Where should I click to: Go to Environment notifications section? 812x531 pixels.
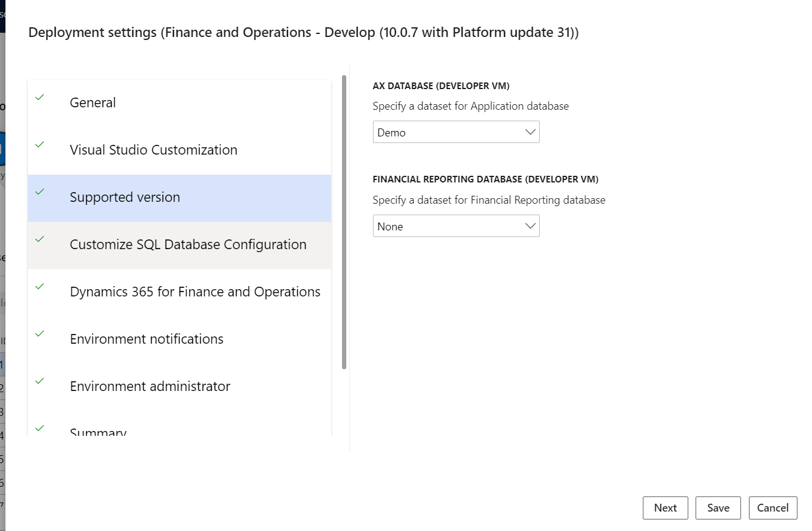pos(180,339)
